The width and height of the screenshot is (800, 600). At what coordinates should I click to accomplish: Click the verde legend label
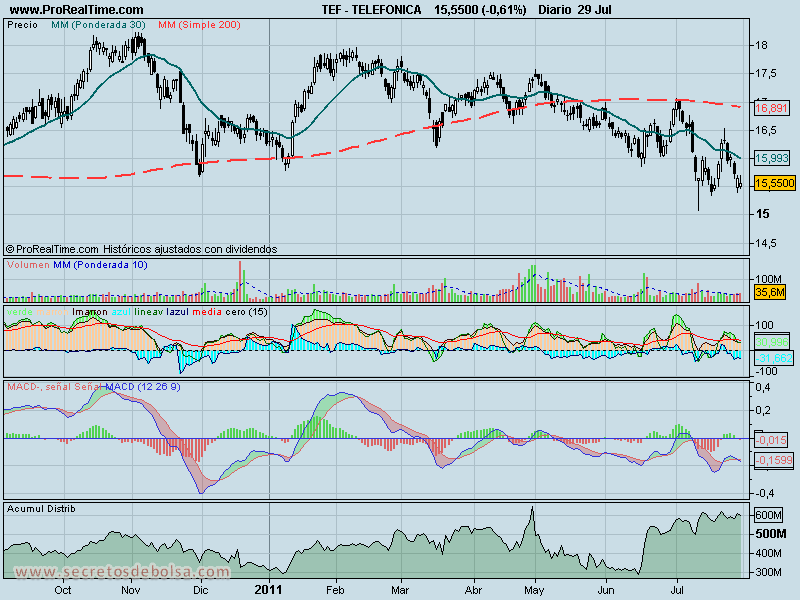pyautogui.click(x=20, y=312)
